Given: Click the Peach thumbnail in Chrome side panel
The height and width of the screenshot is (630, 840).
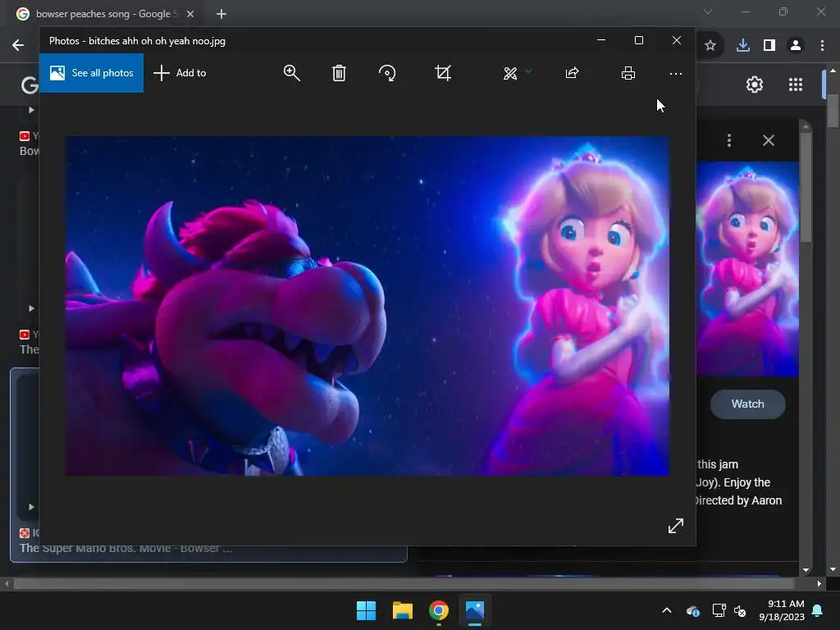Looking at the screenshot, I should point(747,269).
